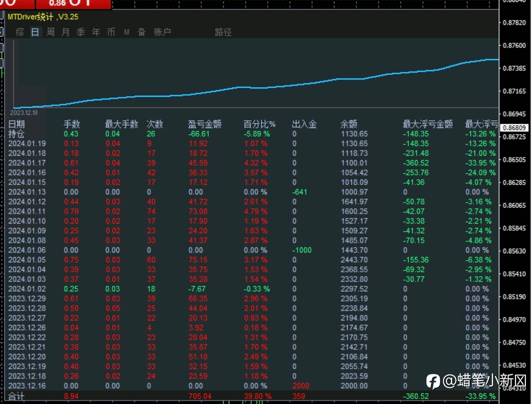The image size is (532, 404).
Task: Click the 出入金 column header
Action: [x=304, y=124]
